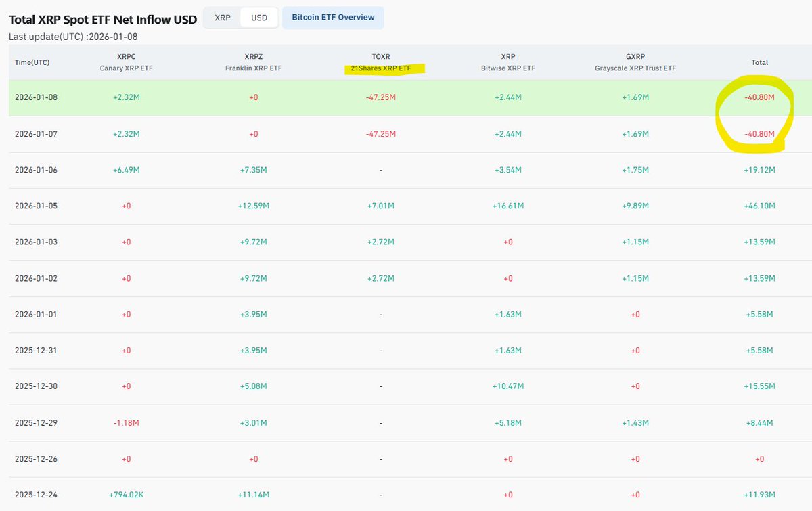The height and width of the screenshot is (511, 812).
Task: Click the +11.14M Franklin value
Action: pyautogui.click(x=253, y=495)
